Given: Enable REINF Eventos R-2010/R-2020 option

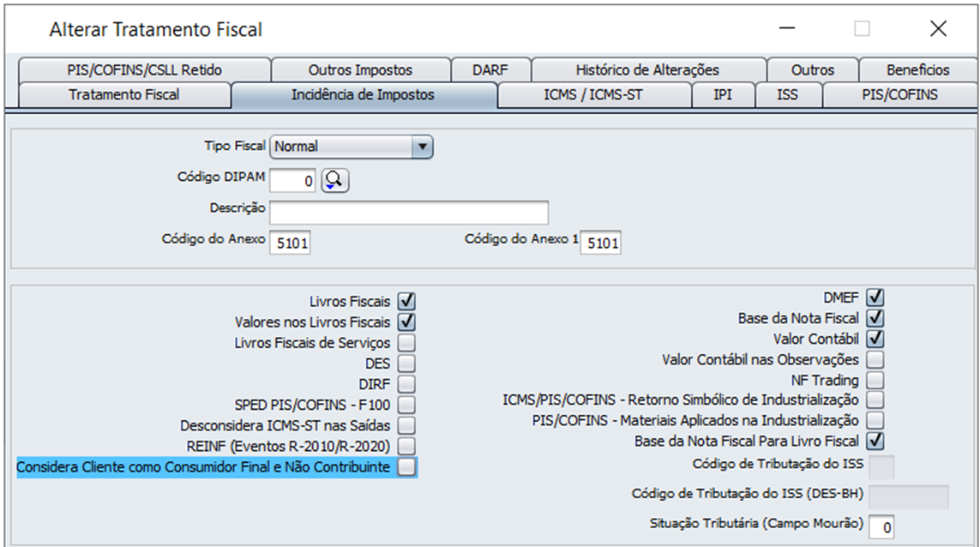Looking at the screenshot, I should click(x=406, y=446).
